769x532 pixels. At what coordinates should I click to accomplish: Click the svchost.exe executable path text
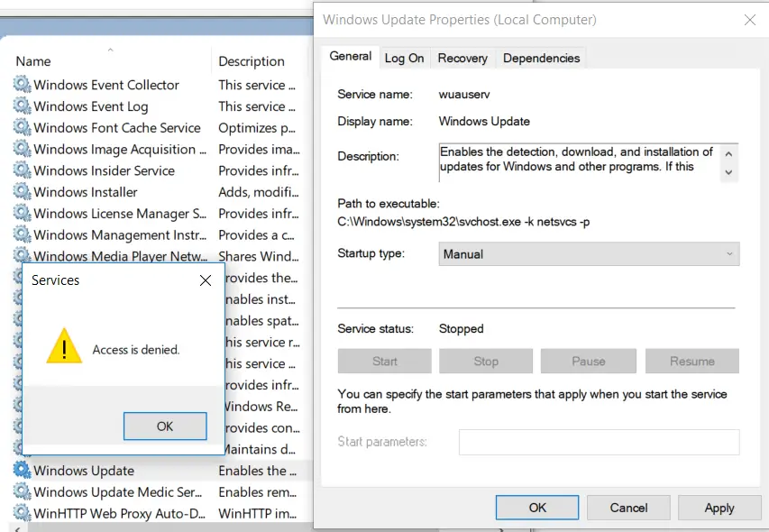pos(463,222)
